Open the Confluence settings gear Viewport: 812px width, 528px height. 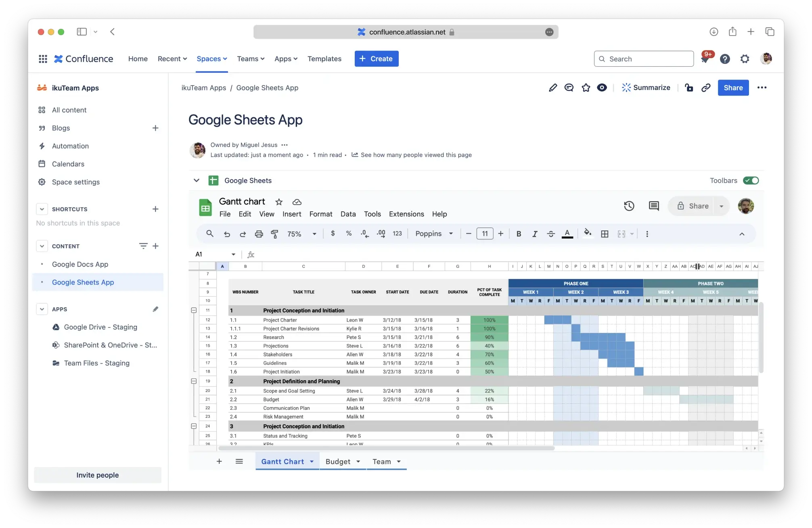pos(745,59)
